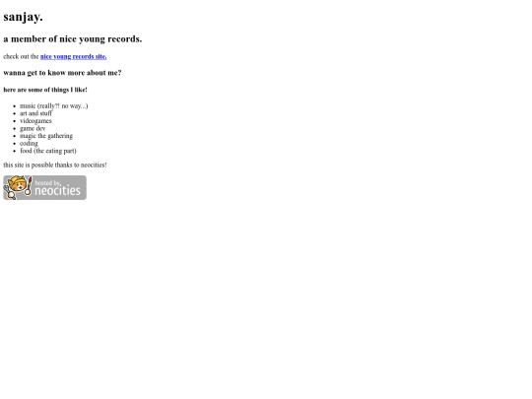Select the coding list item
This screenshot has width=532, height=399.
pyautogui.click(x=29, y=143)
